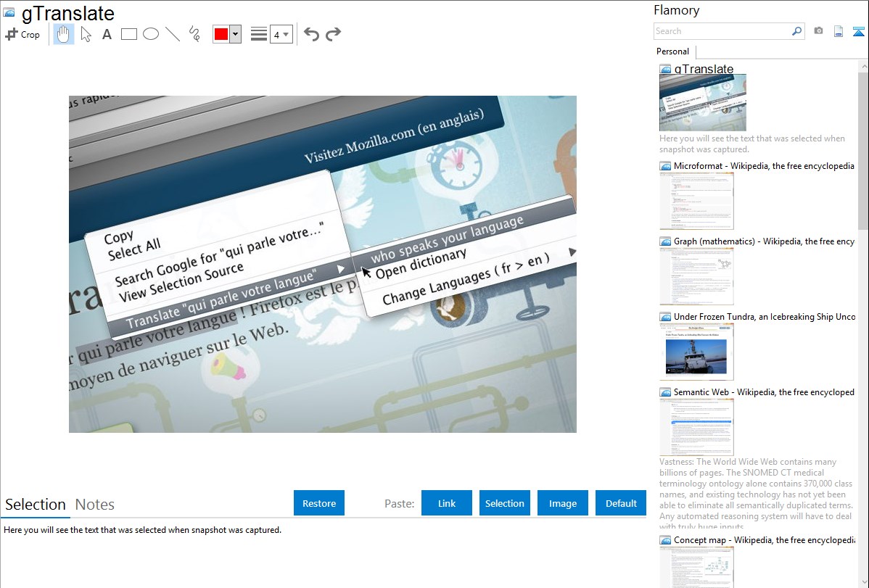Click the icon beside Graph (mathematics) entry
Screen dimensions: 869x588
pos(665,241)
